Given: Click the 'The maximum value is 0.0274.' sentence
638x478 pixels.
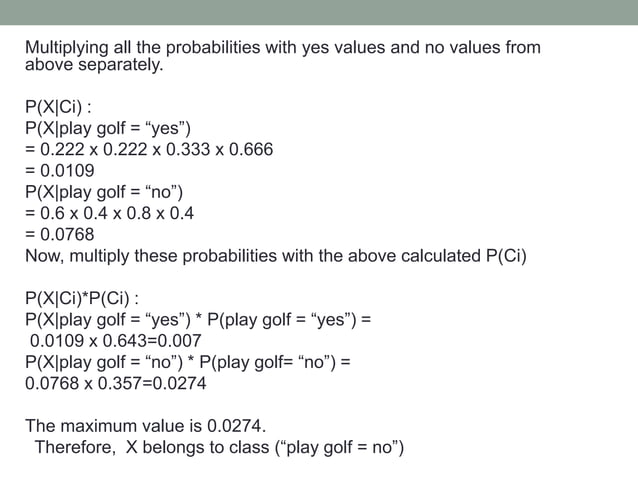Looking at the screenshot, I should coord(146,426).
